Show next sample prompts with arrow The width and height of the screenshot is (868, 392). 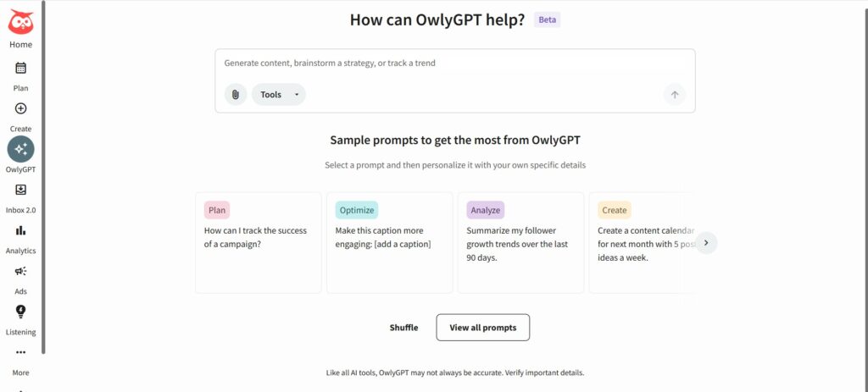click(x=706, y=243)
